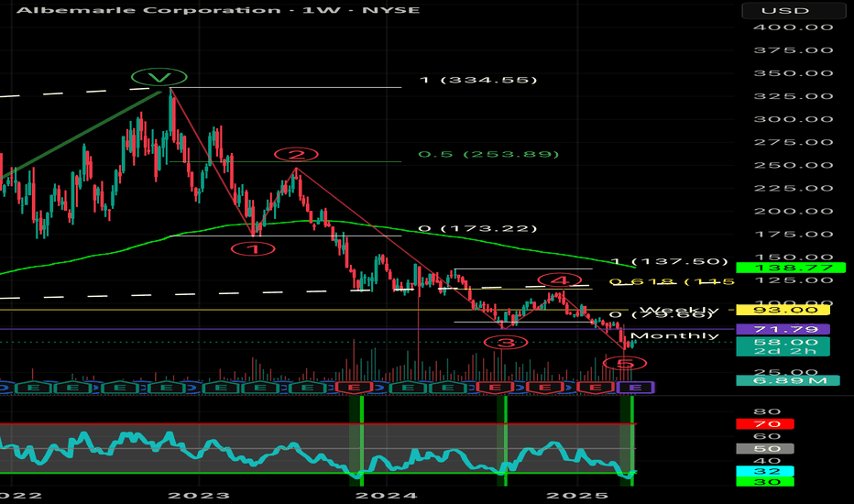This screenshot has height=504, width=854.
Task: Select the purple 71.79 price tag
Action: coord(783,329)
